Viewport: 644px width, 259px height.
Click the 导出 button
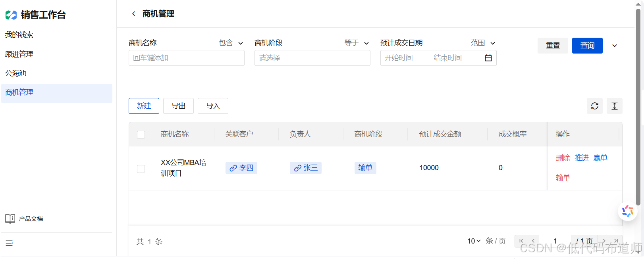click(x=178, y=106)
